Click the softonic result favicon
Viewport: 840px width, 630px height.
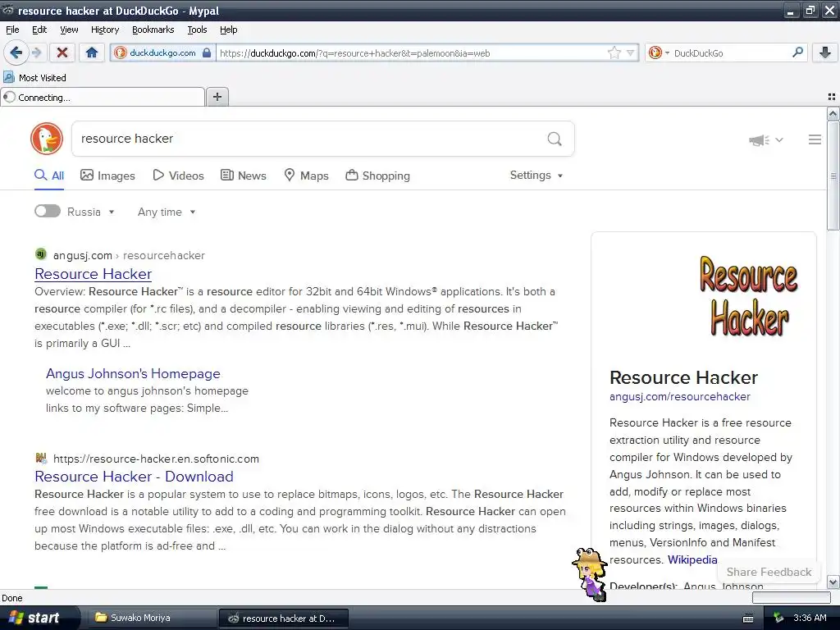coord(41,458)
